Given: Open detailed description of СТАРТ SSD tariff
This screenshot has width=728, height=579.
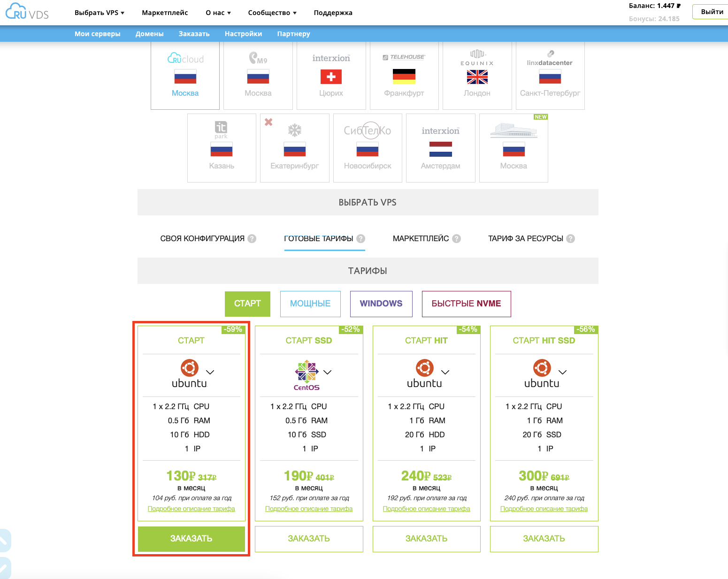Looking at the screenshot, I should click(309, 509).
